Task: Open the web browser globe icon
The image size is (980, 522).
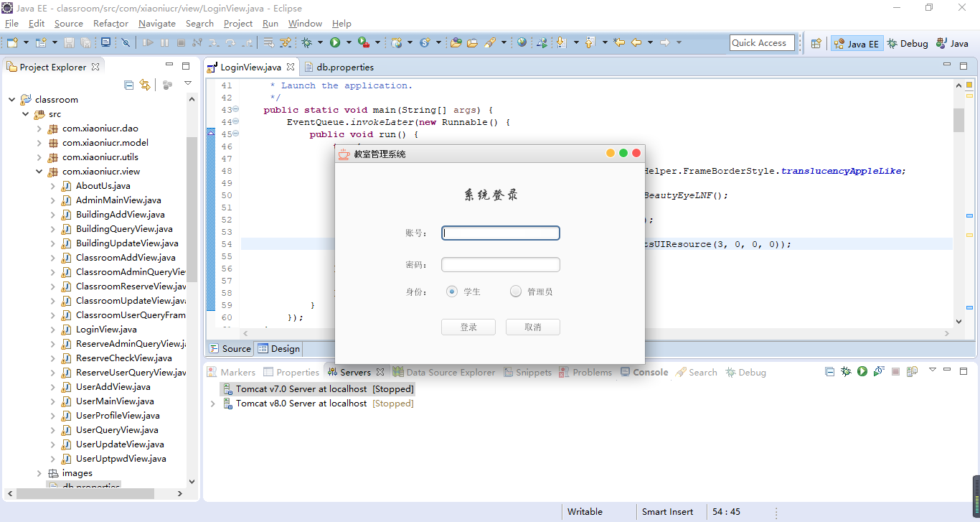Action: point(522,43)
